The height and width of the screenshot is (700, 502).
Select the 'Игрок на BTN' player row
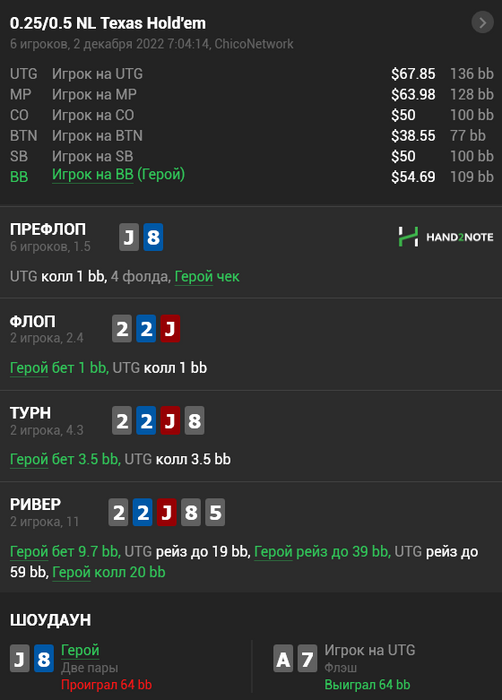click(x=251, y=135)
